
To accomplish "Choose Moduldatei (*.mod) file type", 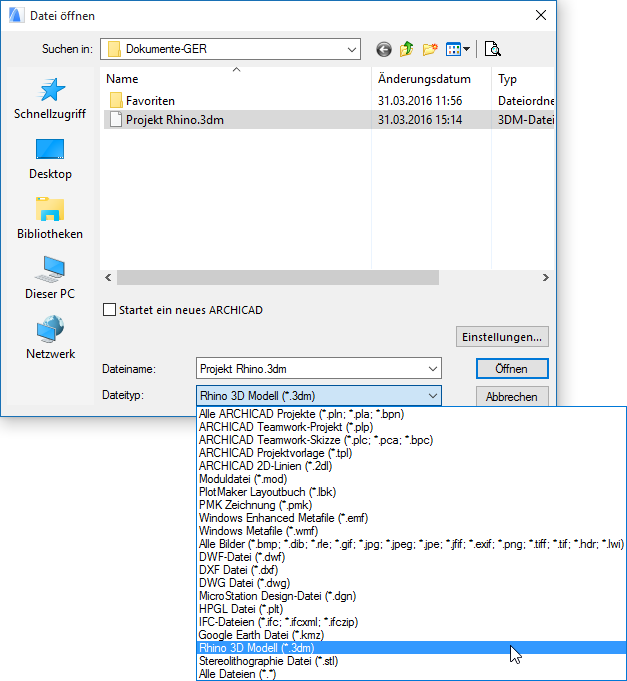I will (x=412, y=479).
